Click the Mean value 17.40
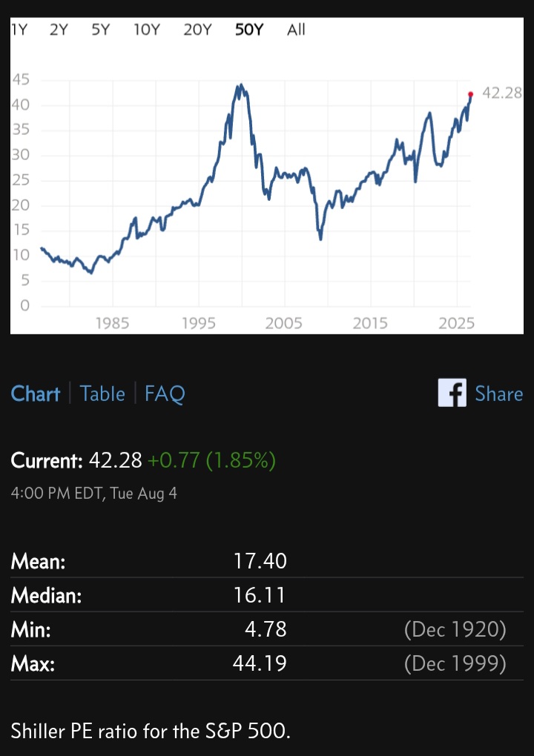Viewport: 534px width, 756px height. tap(260, 561)
